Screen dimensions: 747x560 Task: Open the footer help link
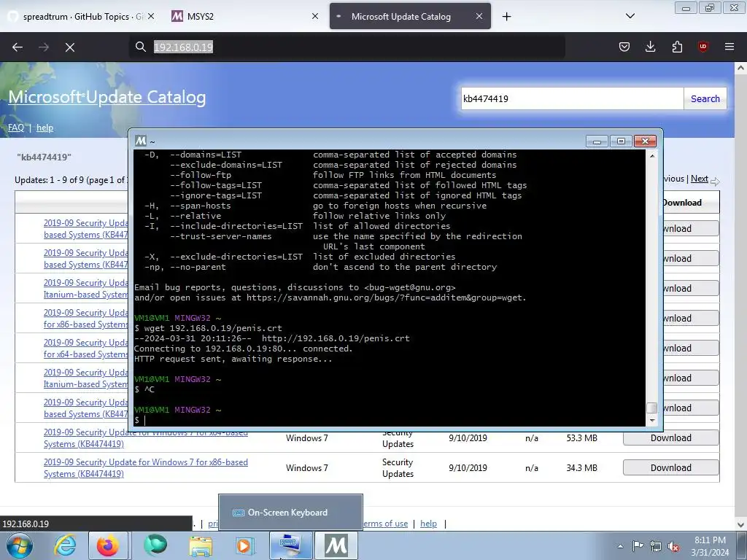click(x=428, y=524)
